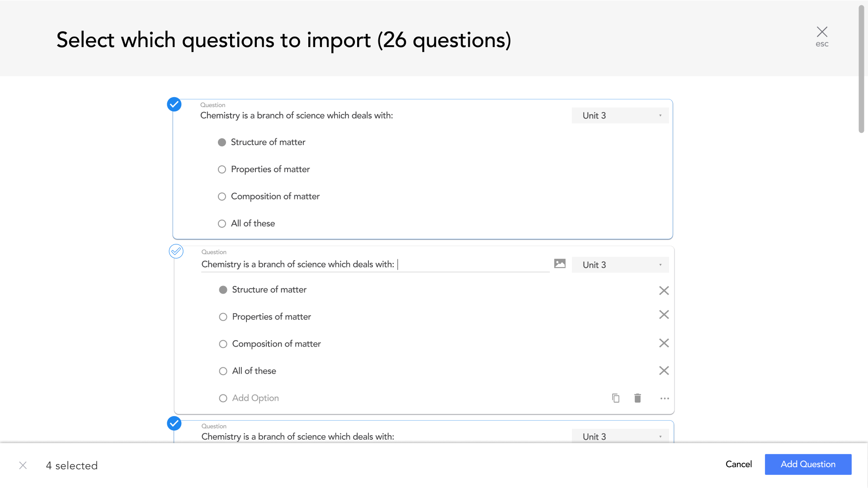Screen dimensions: 868x488
Task: Toggle the second question's selection checkmark
Action: coord(176,251)
